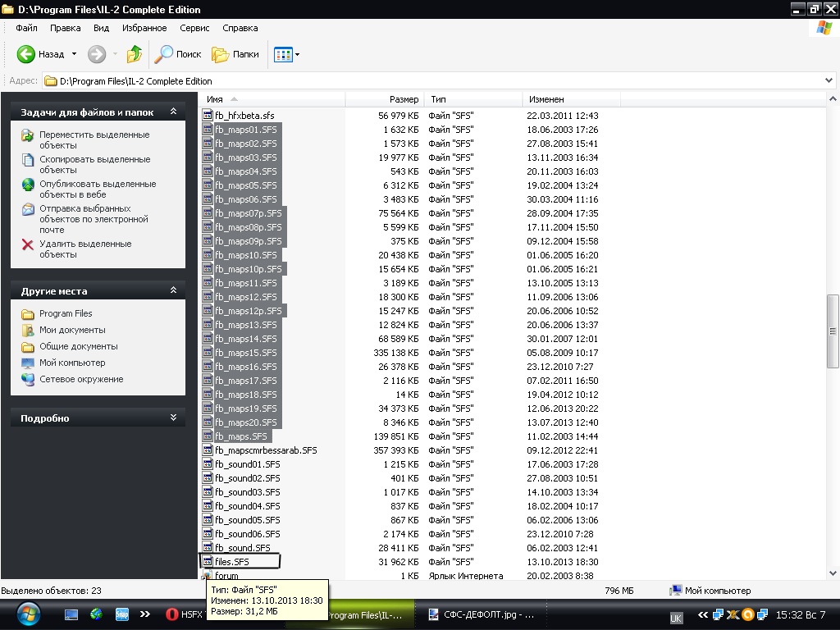This screenshot has width=840, height=630.
Task: Sort by the Изменен column header
Action: point(572,99)
